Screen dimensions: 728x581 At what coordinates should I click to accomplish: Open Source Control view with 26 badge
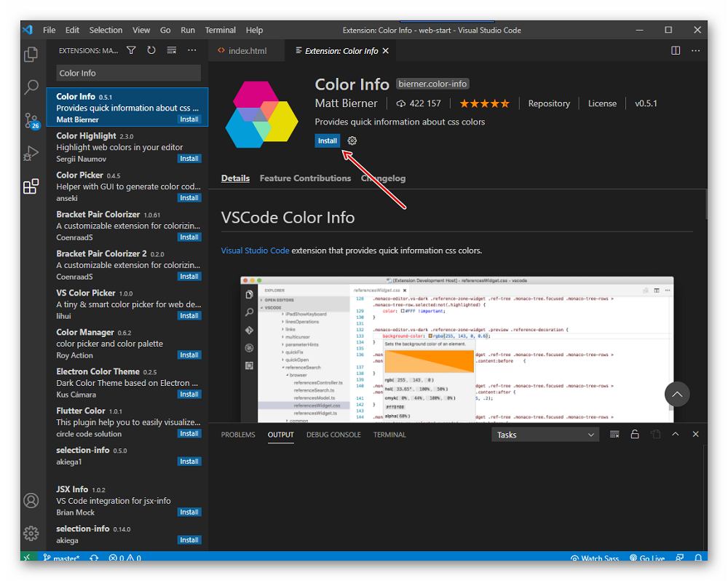point(31,121)
